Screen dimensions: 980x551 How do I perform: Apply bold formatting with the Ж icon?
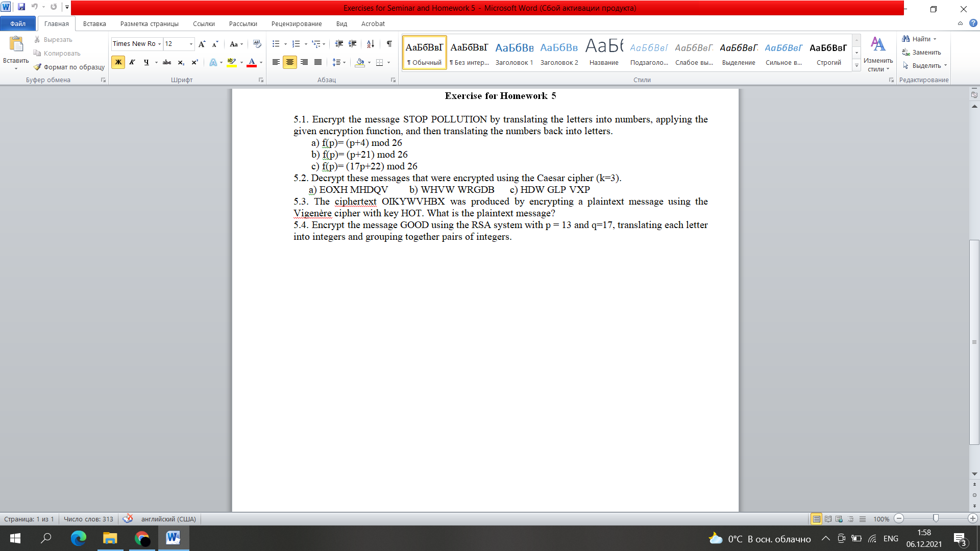tap(118, 62)
